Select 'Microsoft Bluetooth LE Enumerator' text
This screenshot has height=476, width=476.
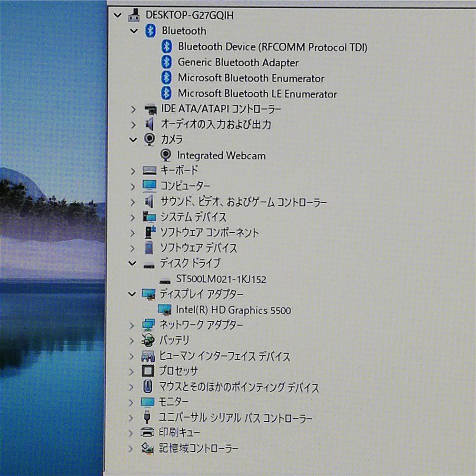[x=258, y=93]
